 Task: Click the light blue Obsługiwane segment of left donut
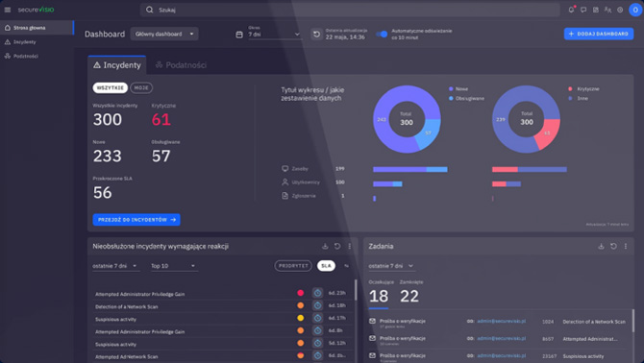(430, 133)
